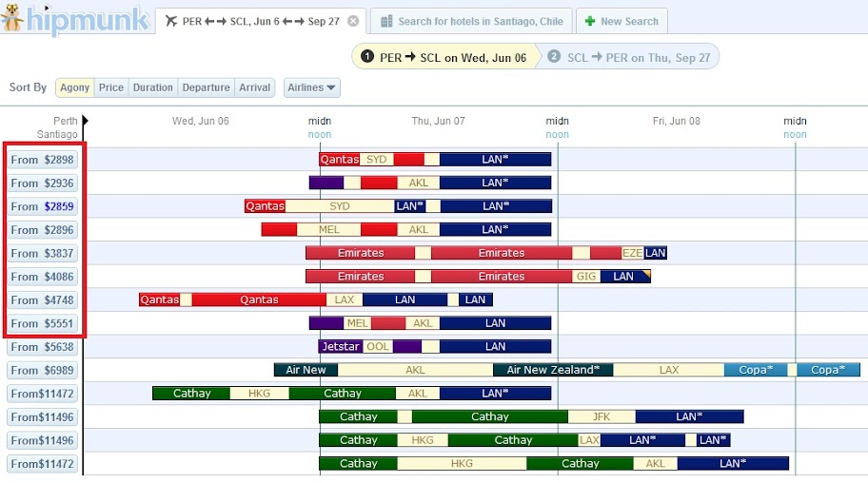
Task: Click the SYD layover in the $2859 row
Action: (x=340, y=205)
